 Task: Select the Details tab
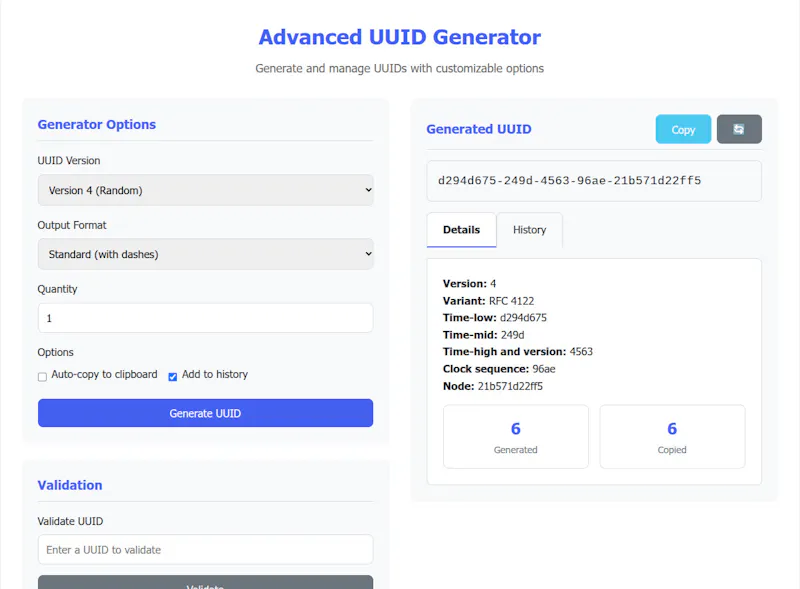[461, 230]
